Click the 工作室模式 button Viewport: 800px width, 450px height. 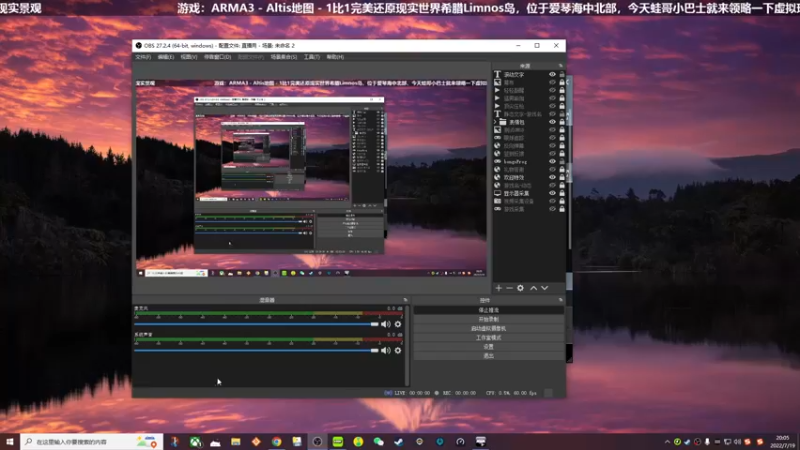489,338
